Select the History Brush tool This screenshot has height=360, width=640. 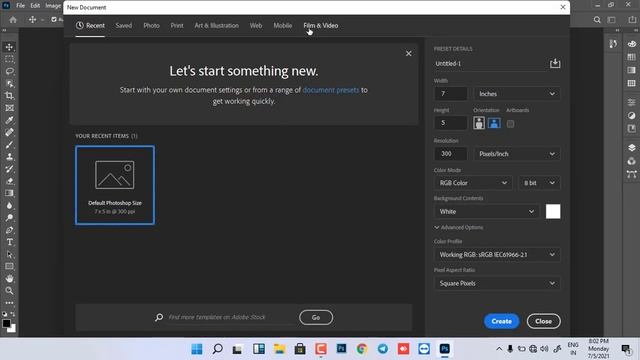pos(9,169)
